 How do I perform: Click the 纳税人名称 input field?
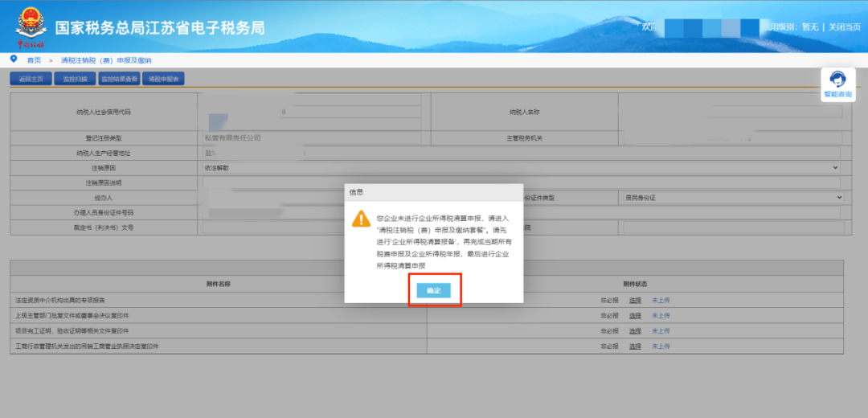(732, 112)
